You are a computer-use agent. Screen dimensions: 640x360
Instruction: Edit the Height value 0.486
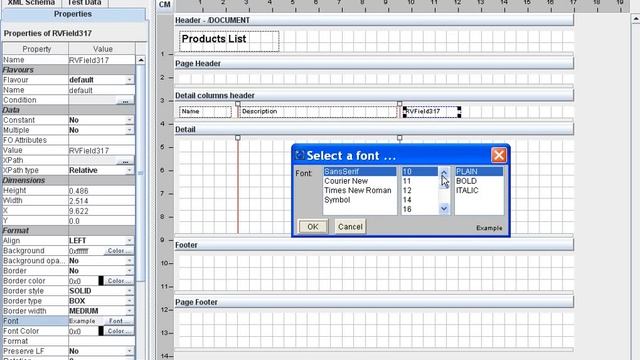point(102,191)
